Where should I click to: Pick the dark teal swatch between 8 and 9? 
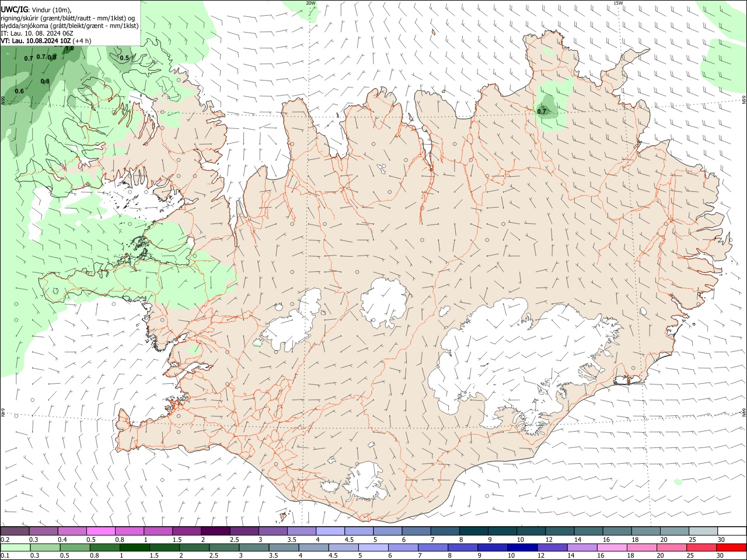tap(473, 531)
